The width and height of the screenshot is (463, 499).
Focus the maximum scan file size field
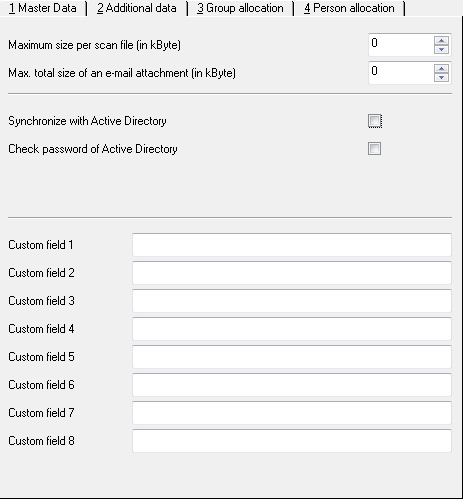coord(401,45)
